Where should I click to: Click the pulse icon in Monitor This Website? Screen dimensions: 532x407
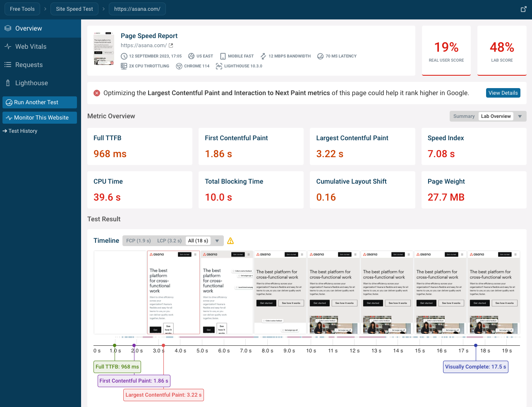pyautogui.click(x=9, y=118)
